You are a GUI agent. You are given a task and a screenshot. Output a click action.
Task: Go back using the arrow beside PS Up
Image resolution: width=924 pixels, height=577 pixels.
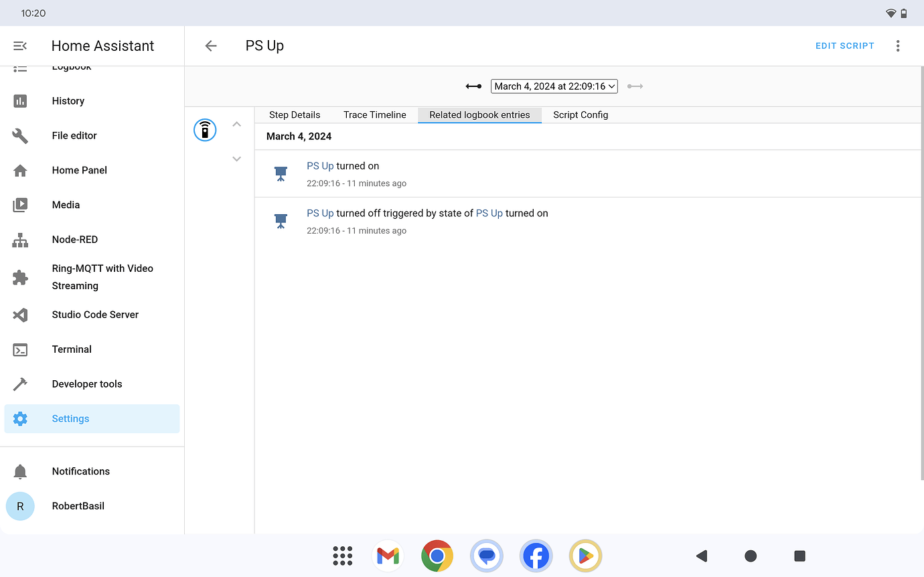point(211,46)
